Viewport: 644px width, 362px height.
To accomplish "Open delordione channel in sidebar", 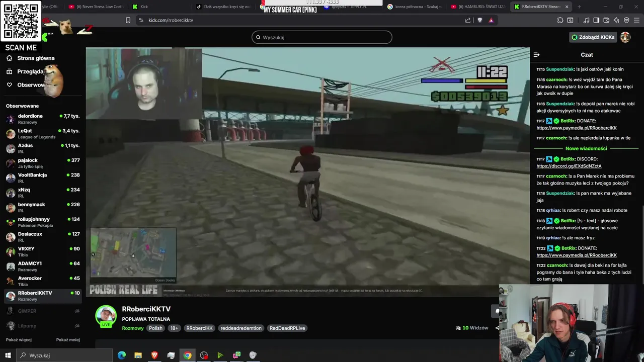I will [43, 119].
